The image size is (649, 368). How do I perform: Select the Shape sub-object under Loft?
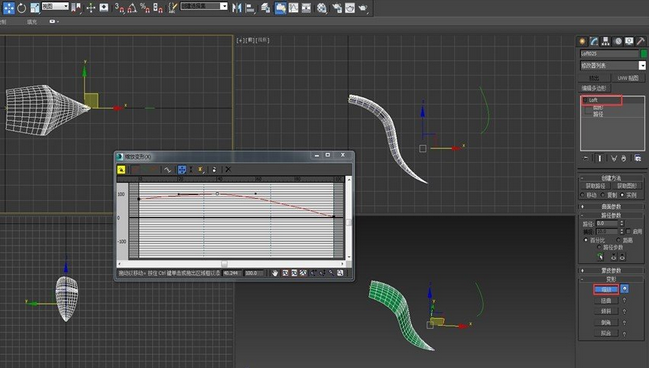pyautogui.click(x=598, y=108)
